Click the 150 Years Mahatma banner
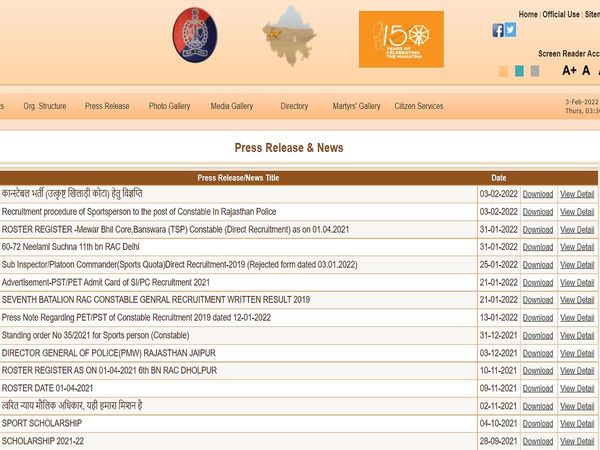This screenshot has height=450, width=600. [401, 39]
